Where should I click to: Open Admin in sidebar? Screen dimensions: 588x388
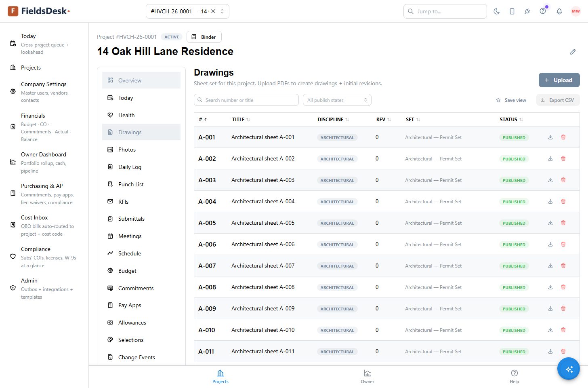[x=44, y=288]
